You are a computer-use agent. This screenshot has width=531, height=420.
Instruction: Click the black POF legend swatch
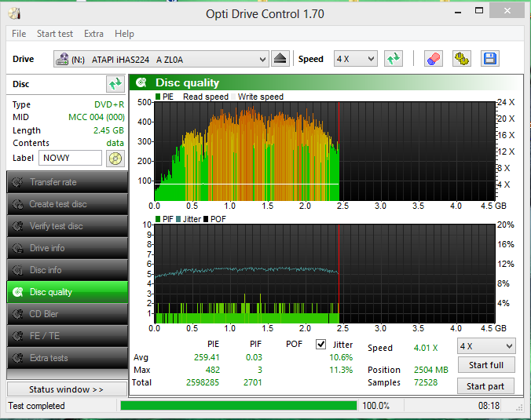point(206,219)
